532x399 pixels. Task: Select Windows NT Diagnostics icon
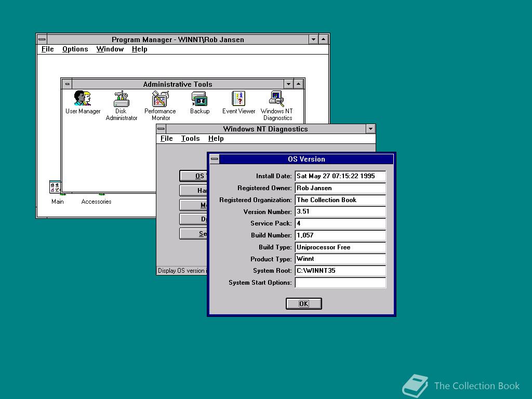click(x=277, y=105)
